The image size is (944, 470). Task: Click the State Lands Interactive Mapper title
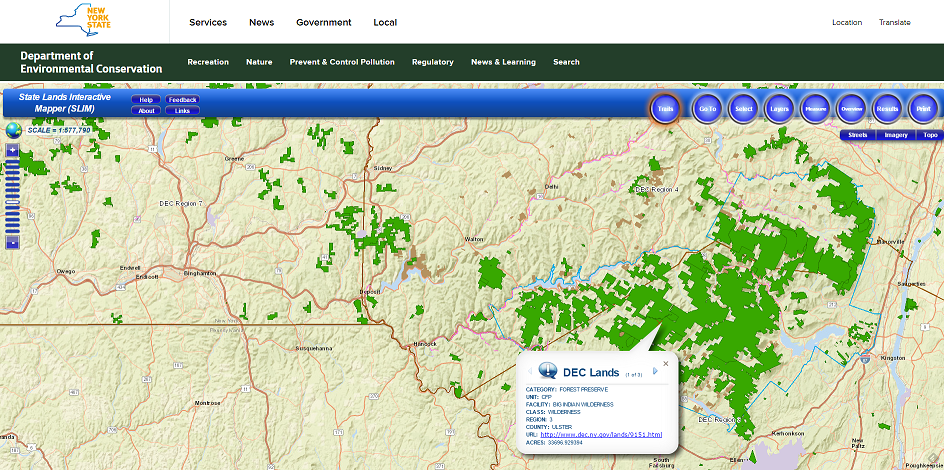click(x=65, y=103)
